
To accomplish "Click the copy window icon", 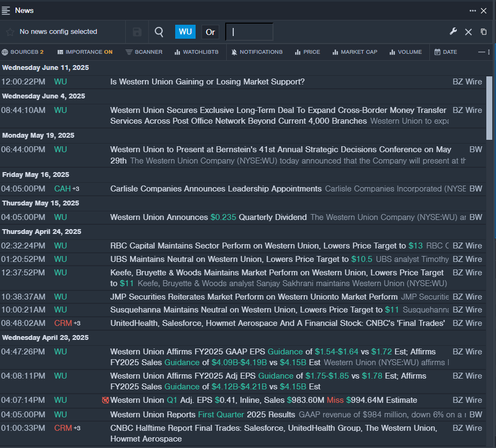I will click(484, 32).
